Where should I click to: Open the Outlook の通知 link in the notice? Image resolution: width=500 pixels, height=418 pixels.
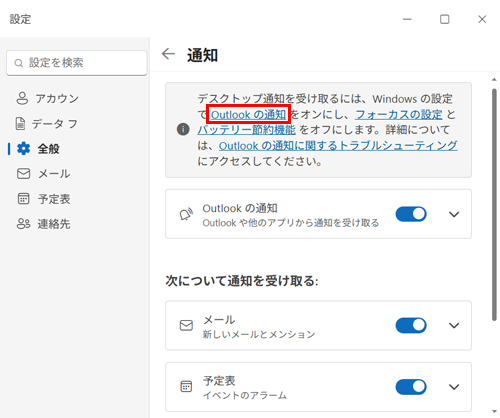248,115
